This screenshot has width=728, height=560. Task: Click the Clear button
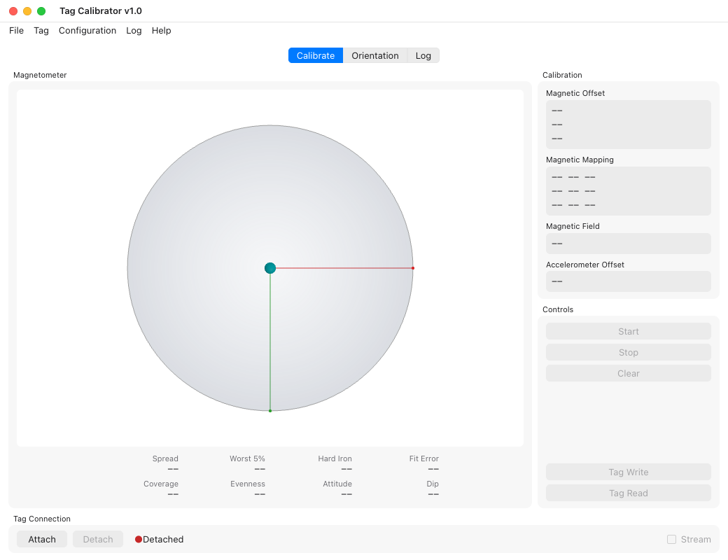point(628,373)
